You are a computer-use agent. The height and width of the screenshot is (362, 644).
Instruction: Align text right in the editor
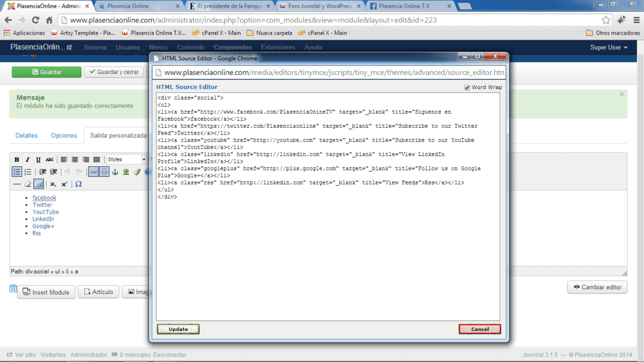point(85,159)
